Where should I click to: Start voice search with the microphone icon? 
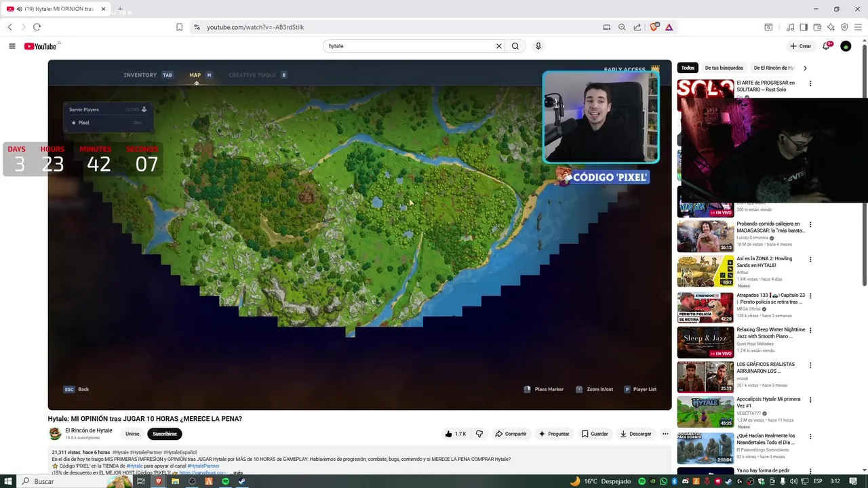point(538,46)
